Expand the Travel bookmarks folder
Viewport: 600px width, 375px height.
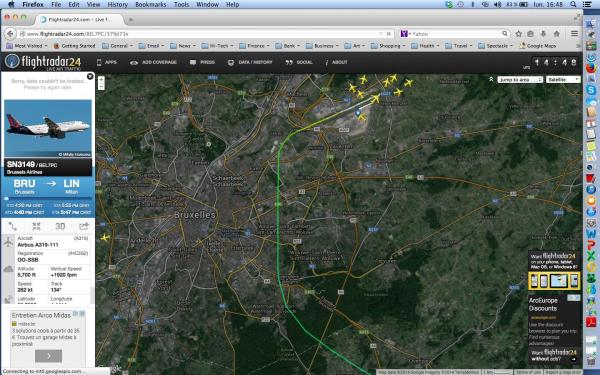pyautogui.click(x=459, y=46)
